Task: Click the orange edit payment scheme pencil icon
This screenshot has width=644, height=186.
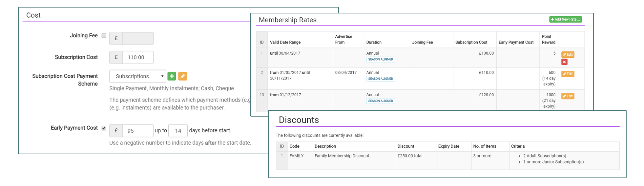Action: [183, 76]
